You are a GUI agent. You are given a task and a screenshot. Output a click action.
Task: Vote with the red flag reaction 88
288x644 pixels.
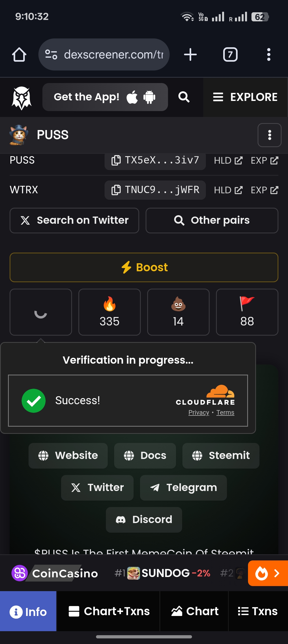247,312
